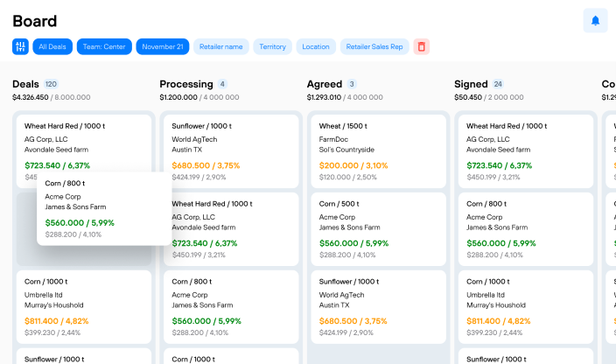Viewport: 616px width, 364px height.
Task: Select the Signed column heading
Action: pos(471,84)
